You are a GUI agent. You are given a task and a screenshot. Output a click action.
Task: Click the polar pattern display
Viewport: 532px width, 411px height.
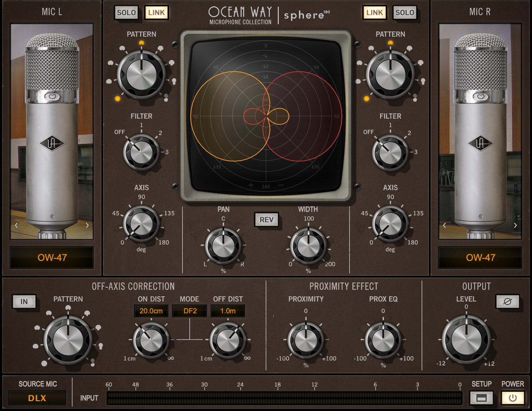click(266, 116)
